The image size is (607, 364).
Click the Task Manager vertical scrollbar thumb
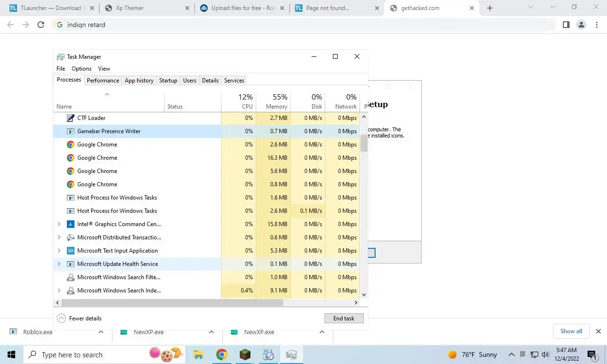click(364, 143)
